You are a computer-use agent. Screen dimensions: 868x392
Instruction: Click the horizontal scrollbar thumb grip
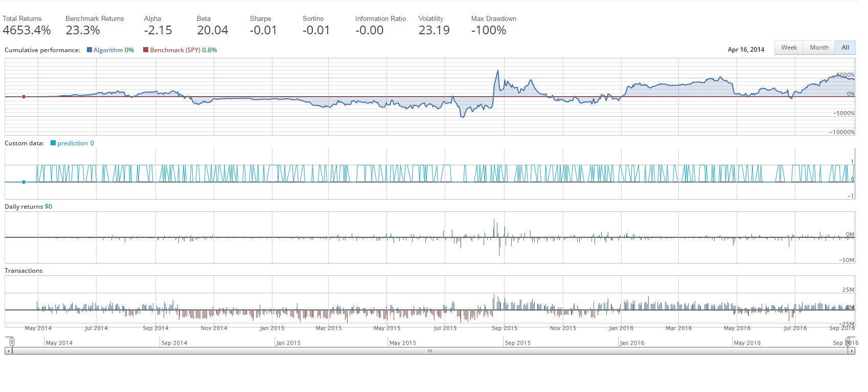[430, 351]
